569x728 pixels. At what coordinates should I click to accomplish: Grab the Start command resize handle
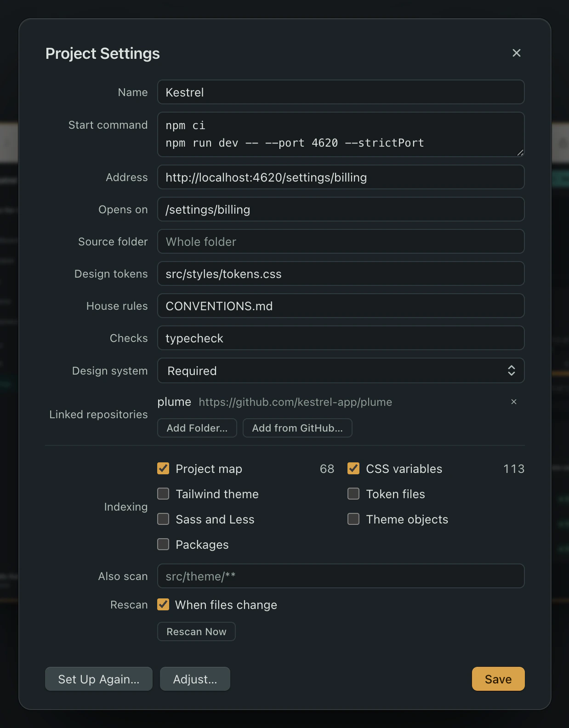point(520,152)
